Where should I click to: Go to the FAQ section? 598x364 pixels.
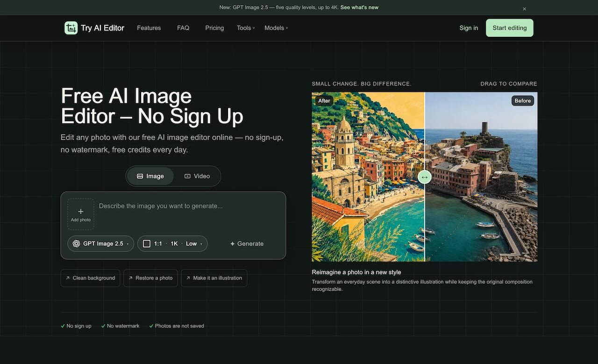pyautogui.click(x=183, y=28)
